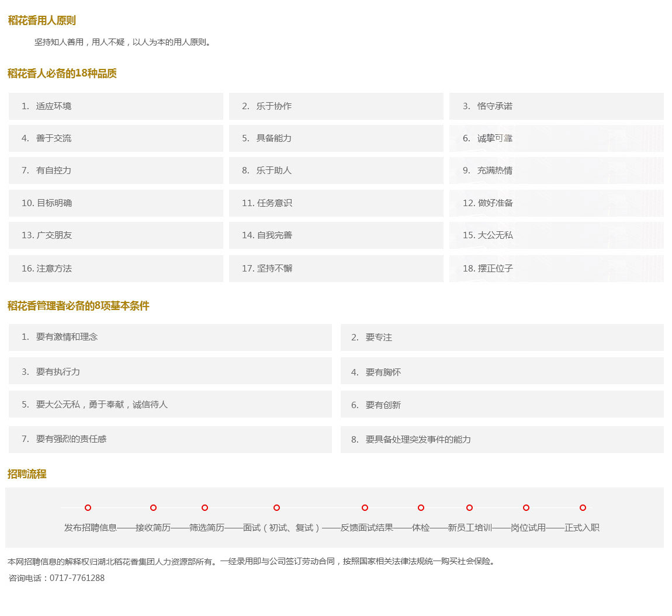The width and height of the screenshot is (672, 616).
Task: Click the red circle marker above 接收简历
Action: 153,508
